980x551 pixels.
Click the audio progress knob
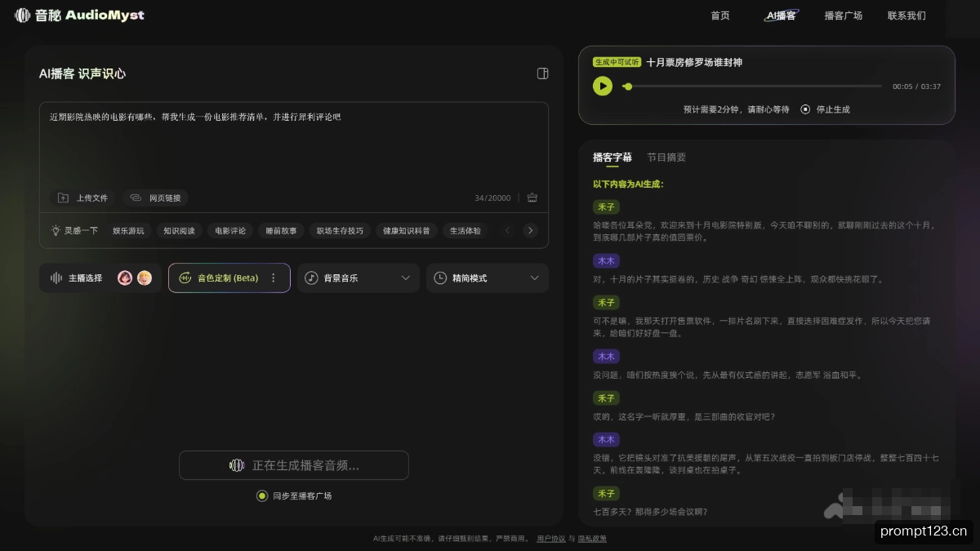coord(627,86)
